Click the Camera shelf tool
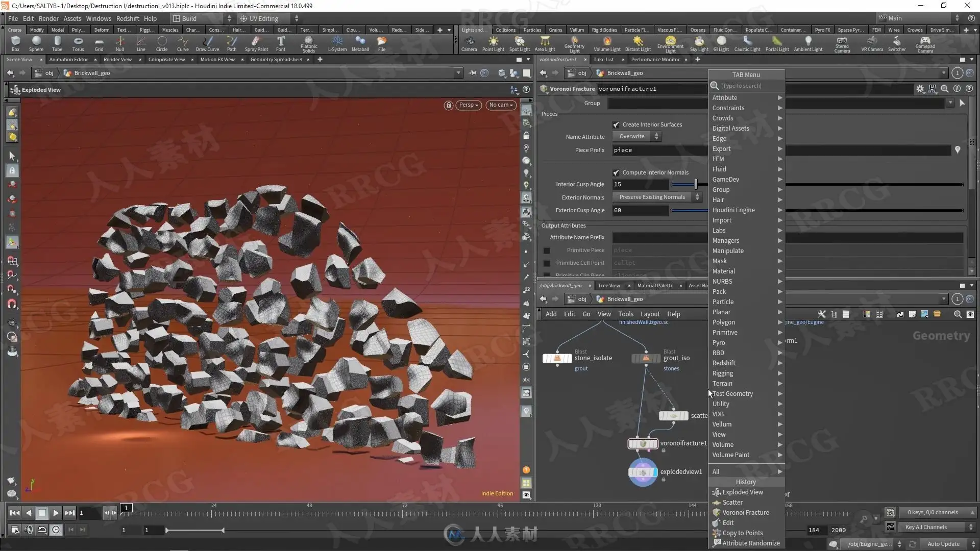 [x=469, y=43]
